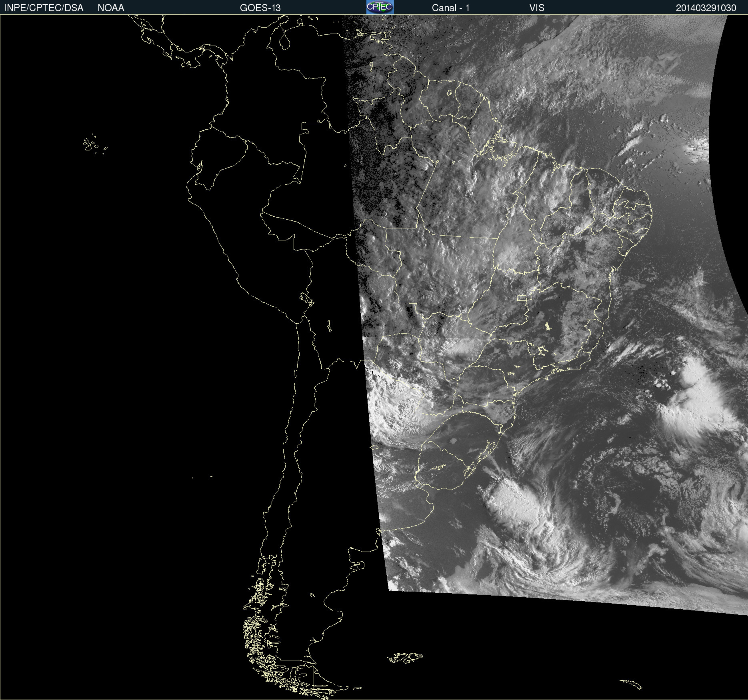Click the 'Canal - 1' channel label
The width and height of the screenshot is (748, 700).
[x=451, y=8]
